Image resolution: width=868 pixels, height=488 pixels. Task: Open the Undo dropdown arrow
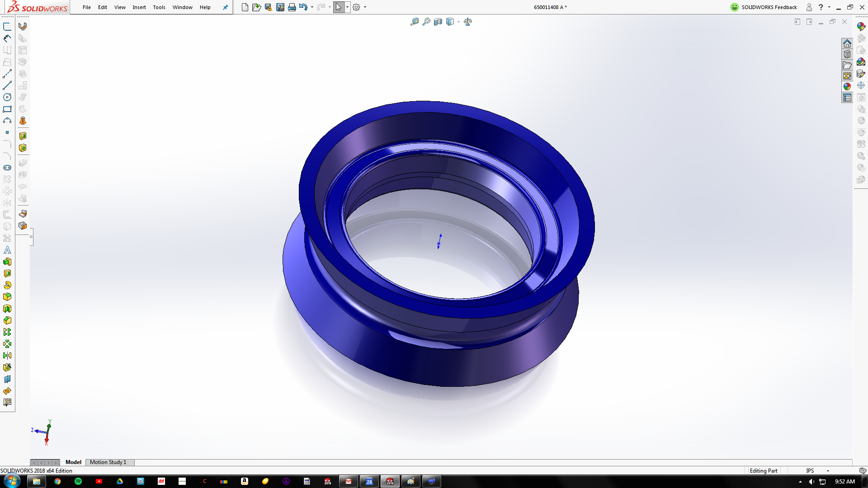[312, 7]
